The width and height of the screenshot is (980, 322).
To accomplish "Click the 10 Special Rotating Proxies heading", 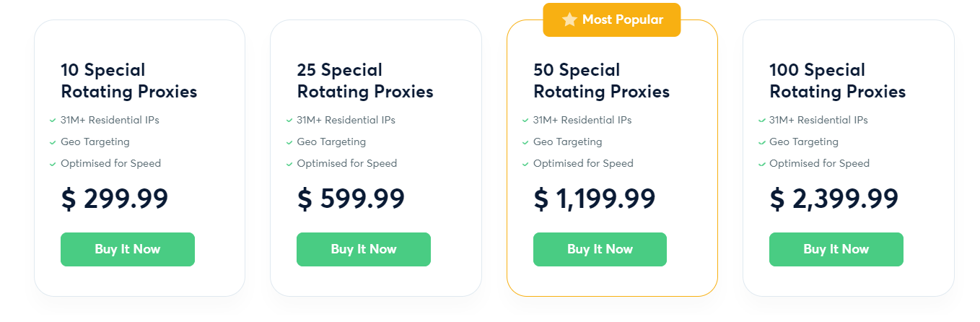I will (128, 81).
